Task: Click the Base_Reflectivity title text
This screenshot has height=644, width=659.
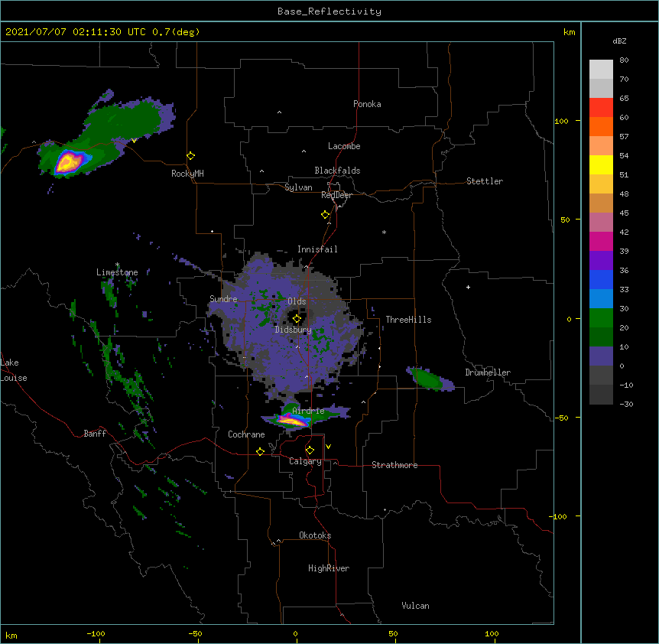Action: point(329,11)
